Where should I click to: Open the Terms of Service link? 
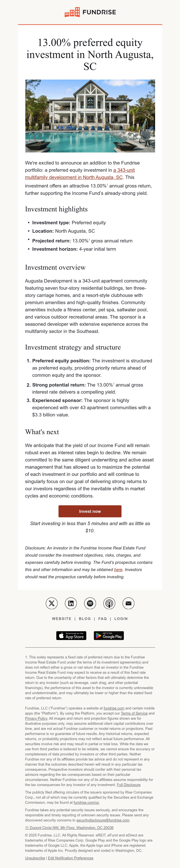click(134, 713)
